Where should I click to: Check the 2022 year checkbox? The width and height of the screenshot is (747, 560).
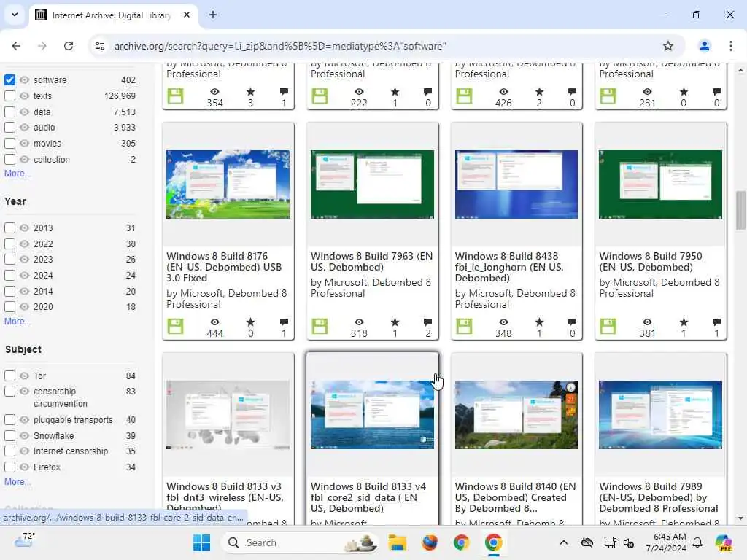pyautogui.click(x=9, y=244)
